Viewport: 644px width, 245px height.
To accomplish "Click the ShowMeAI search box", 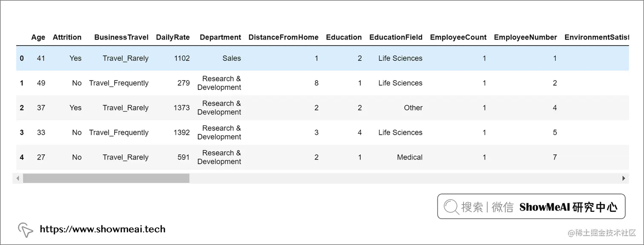I will [531, 207].
